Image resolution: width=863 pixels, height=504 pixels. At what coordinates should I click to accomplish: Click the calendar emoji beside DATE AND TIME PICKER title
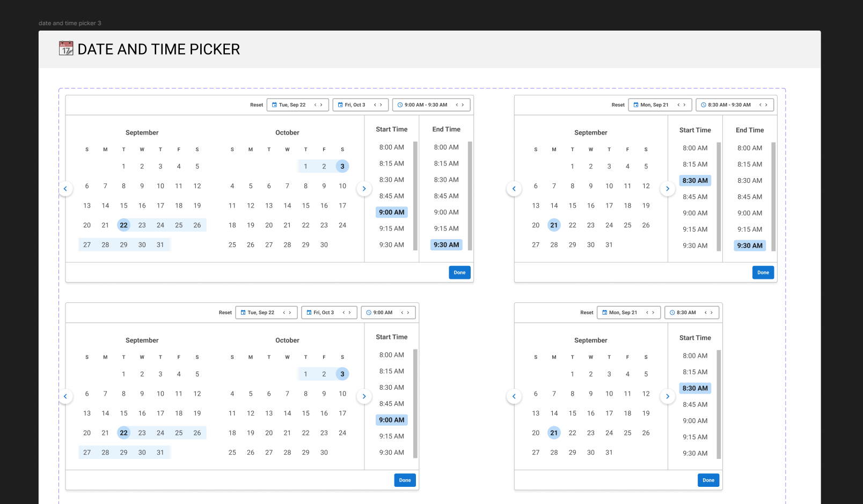pos(66,48)
